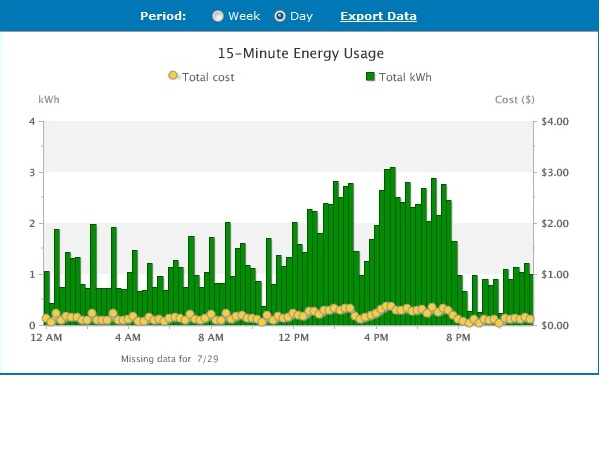This screenshot has height=460, width=614.
Task: Click the kWh left axis title
Action: pyautogui.click(x=49, y=100)
